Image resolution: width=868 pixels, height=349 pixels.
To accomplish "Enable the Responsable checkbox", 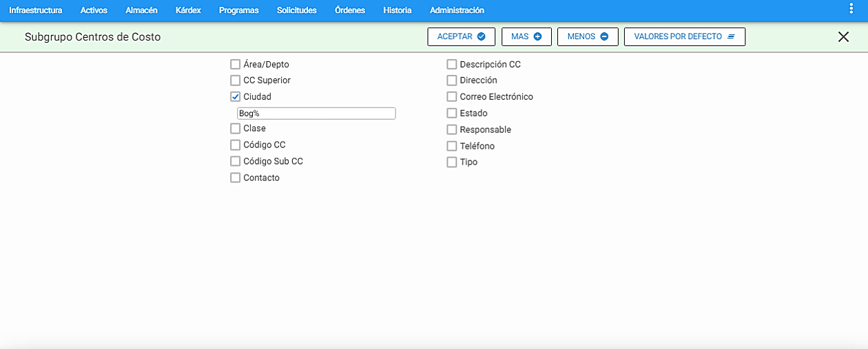I will [x=452, y=129].
